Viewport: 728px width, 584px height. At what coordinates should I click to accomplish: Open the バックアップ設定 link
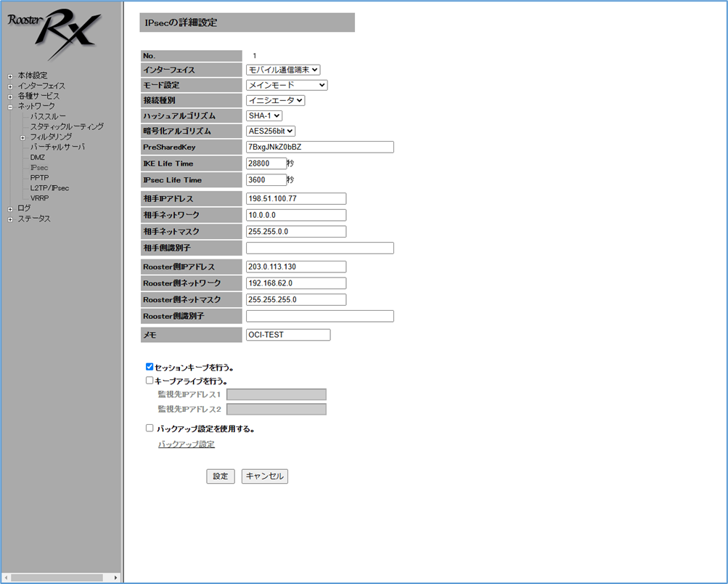tap(186, 443)
